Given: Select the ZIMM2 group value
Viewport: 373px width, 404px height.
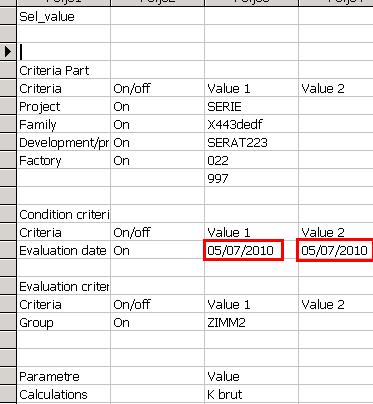Looking at the screenshot, I should pyautogui.click(x=251, y=322).
